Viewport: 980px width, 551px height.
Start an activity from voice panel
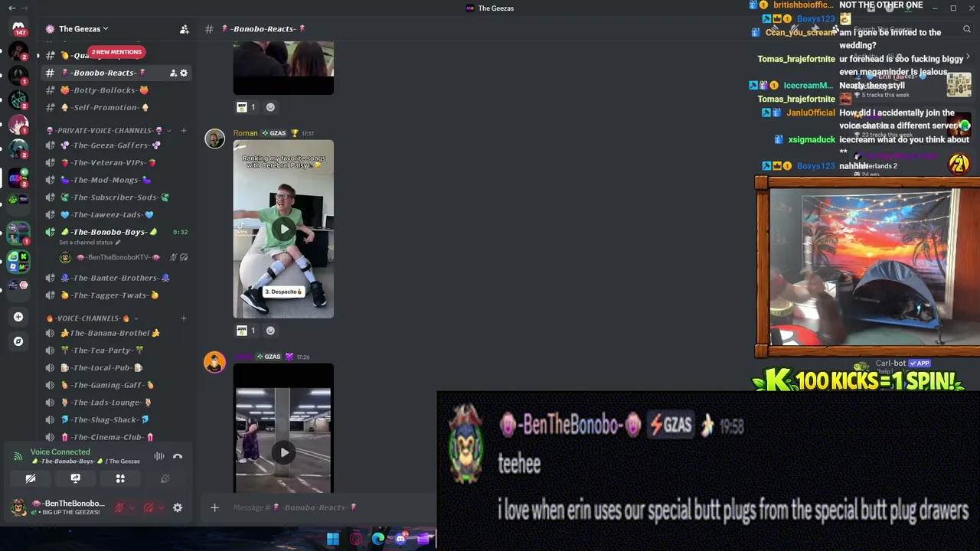(120, 478)
